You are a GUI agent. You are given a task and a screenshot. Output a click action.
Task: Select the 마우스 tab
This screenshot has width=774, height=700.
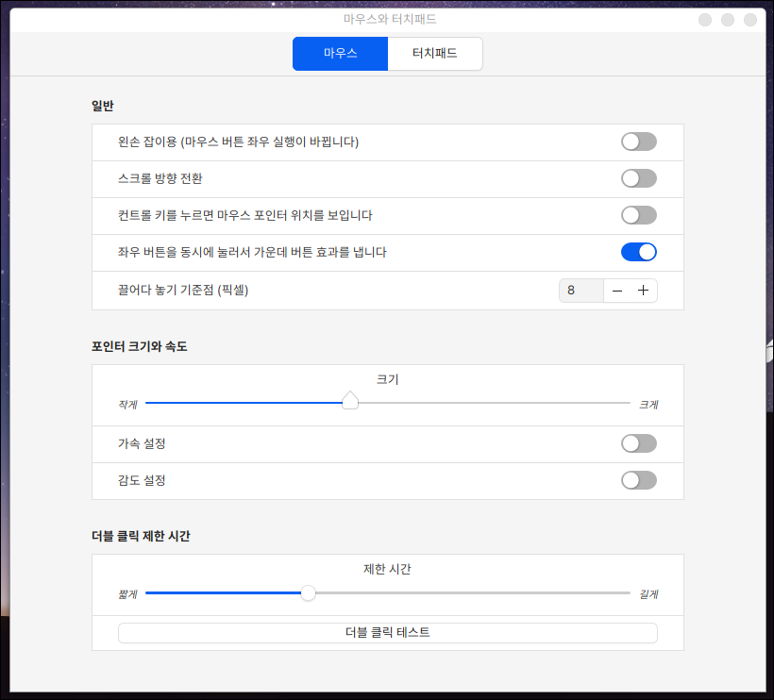(340, 54)
